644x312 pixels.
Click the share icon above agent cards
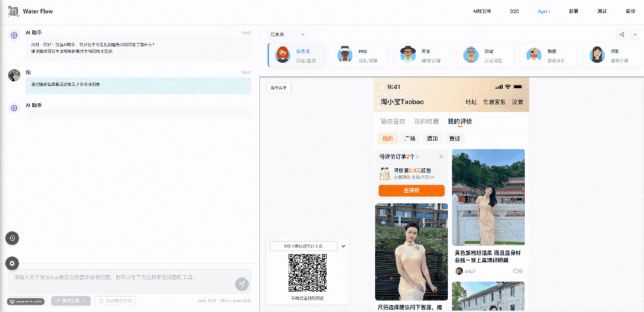(x=622, y=35)
